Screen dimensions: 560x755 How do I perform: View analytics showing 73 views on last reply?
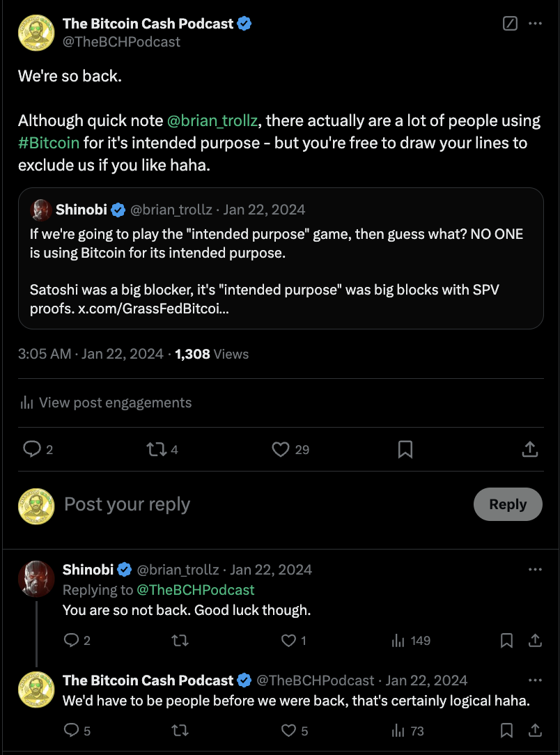(407, 731)
